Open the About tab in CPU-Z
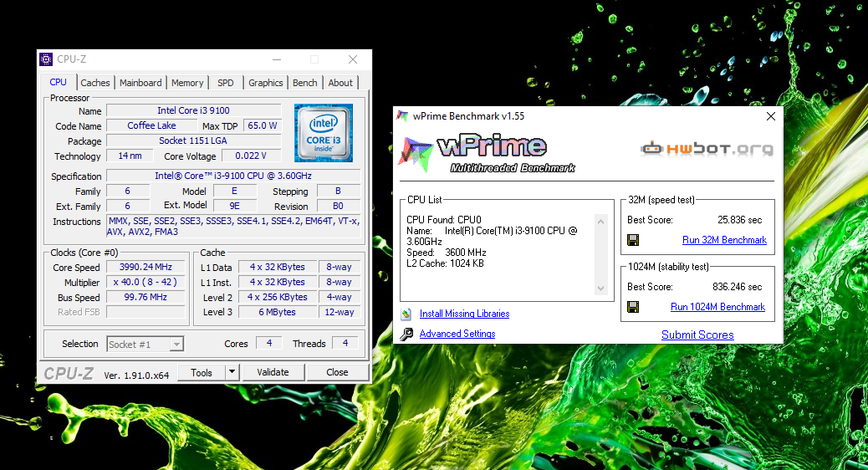This screenshot has height=470, width=868. click(x=340, y=83)
